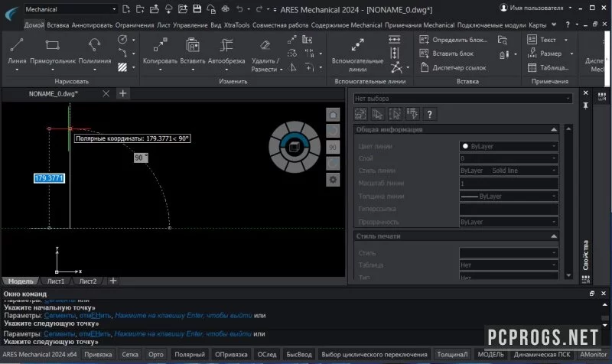612x364 pixels.
Task: Toggle ОПривязка entity snap
Action: (231, 354)
